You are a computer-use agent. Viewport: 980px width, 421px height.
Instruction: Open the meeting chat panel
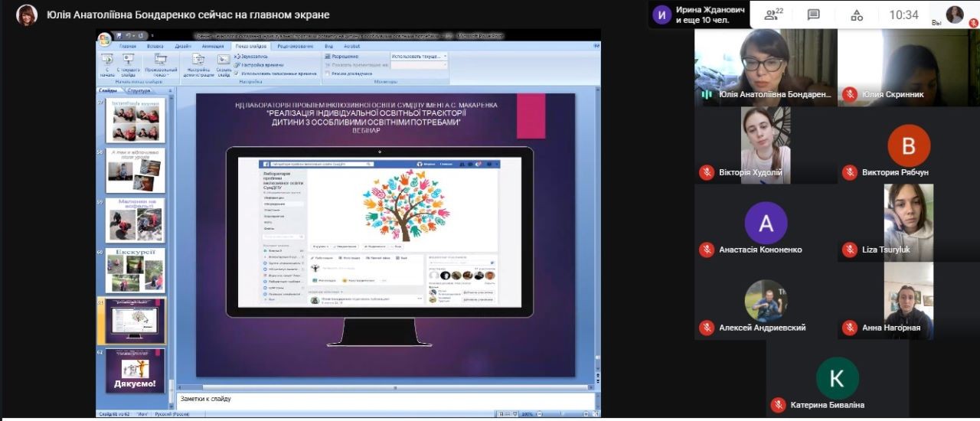click(x=813, y=15)
